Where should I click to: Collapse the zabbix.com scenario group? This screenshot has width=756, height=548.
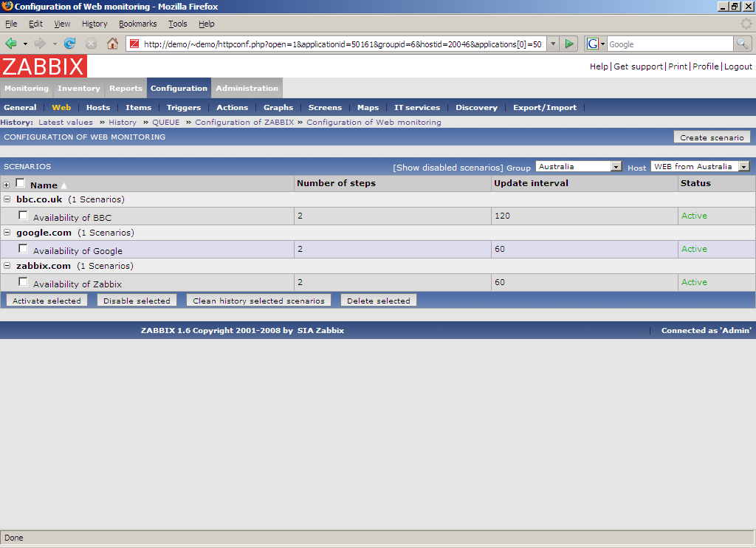tap(7, 265)
